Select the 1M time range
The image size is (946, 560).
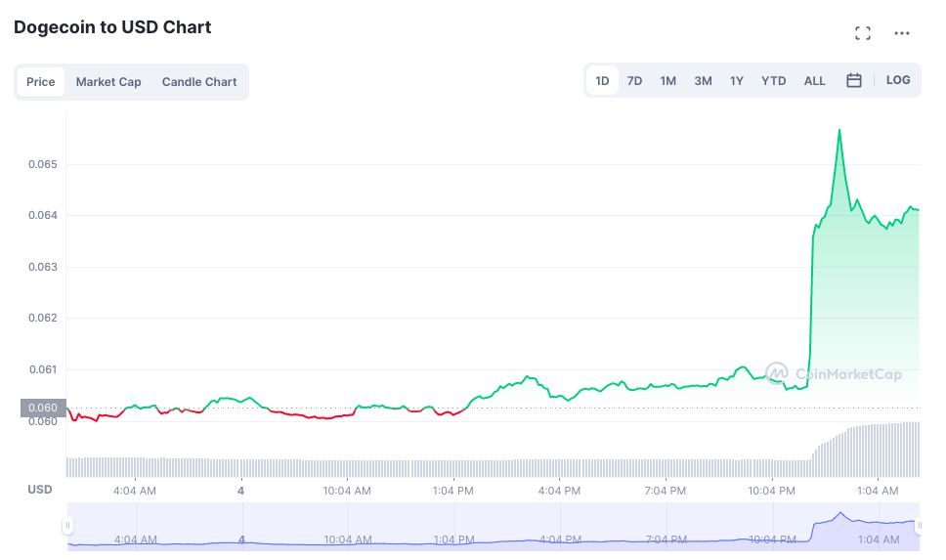[668, 81]
